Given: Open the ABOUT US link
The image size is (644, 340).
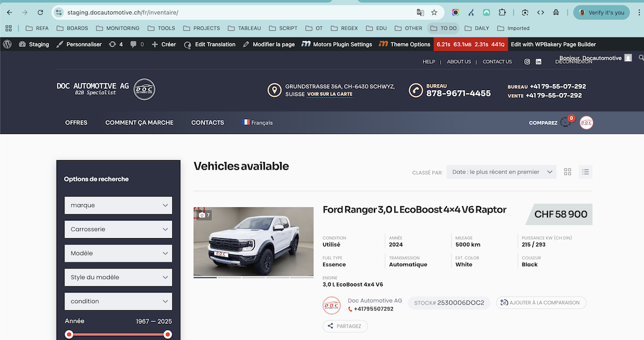Looking at the screenshot, I should (x=459, y=61).
